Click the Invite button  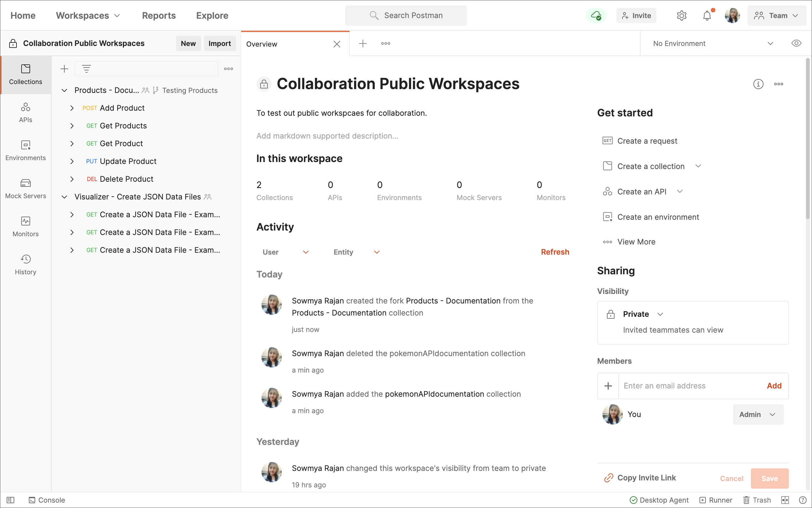636,16
